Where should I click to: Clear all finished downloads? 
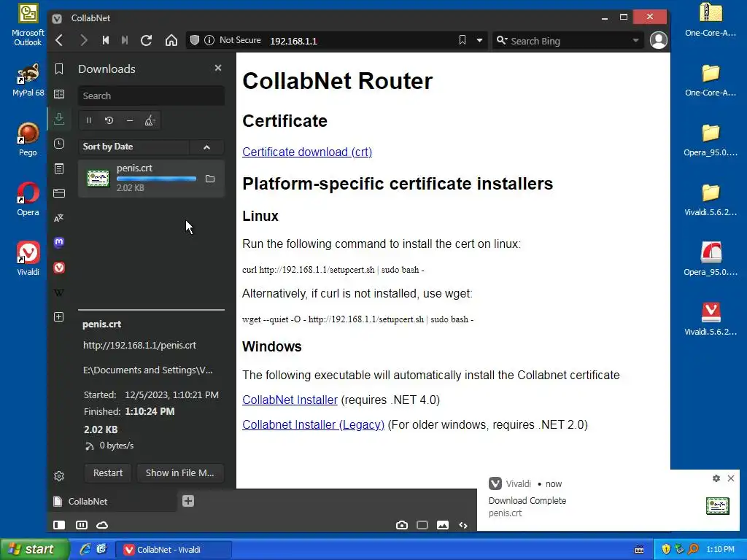(150, 120)
